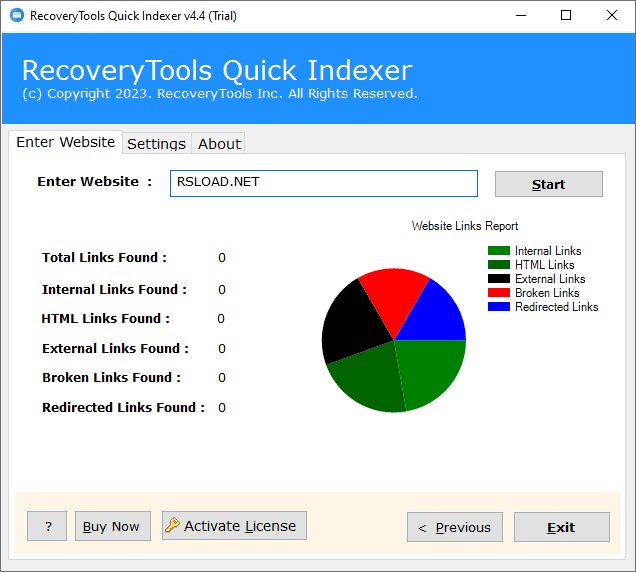The height and width of the screenshot is (572, 636).
Task: Minimize the Quick Indexer window
Action: click(x=521, y=15)
